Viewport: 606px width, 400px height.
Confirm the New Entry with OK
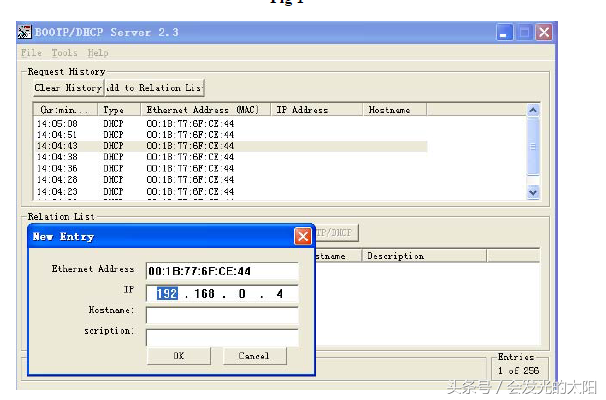(x=179, y=356)
